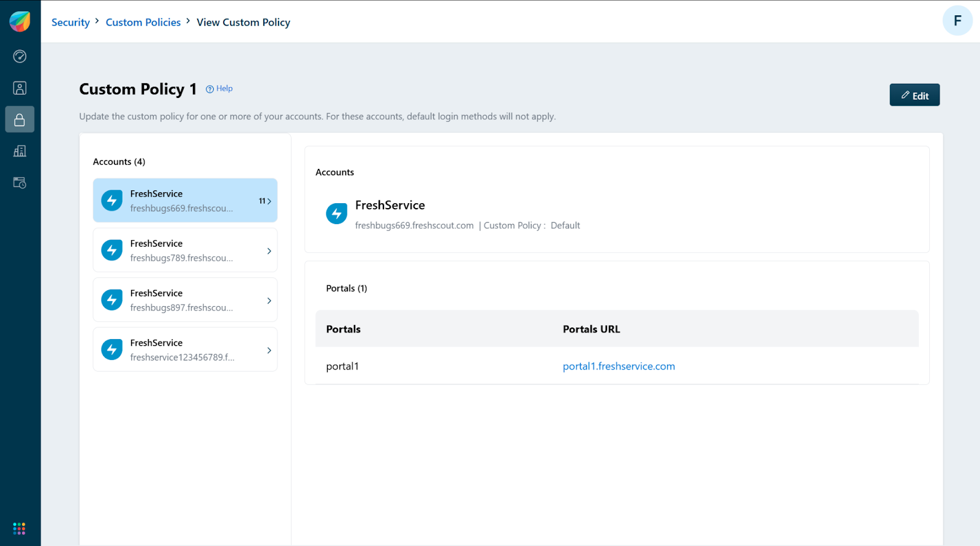The width and height of the screenshot is (980, 546).
Task: Open the app switcher grid icon
Action: point(19,528)
